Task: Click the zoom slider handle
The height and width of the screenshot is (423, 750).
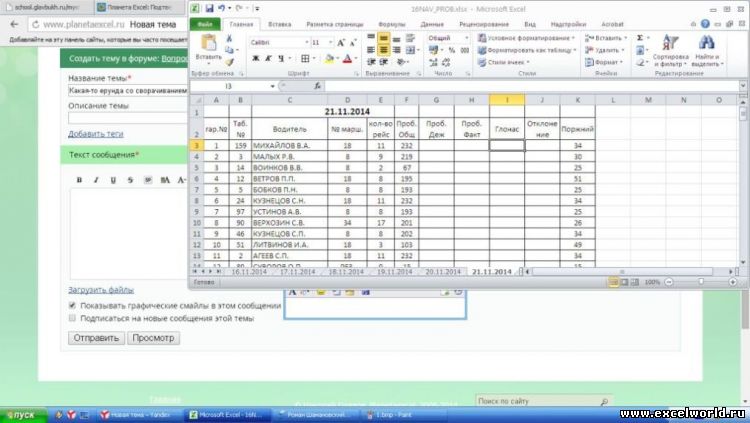Action: tap(701, 282)
